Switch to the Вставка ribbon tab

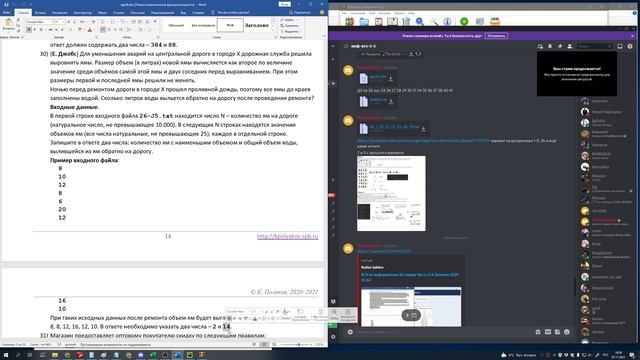(x=40, y=13)
